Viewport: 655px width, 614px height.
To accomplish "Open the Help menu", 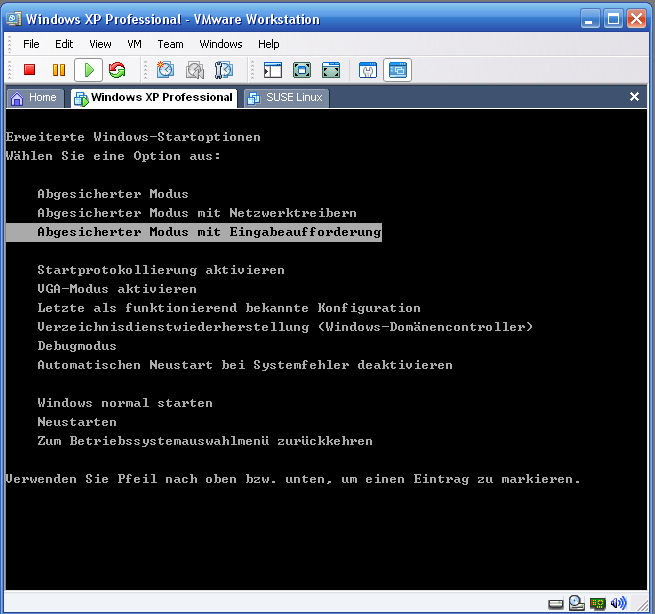I will pos(269,44).
